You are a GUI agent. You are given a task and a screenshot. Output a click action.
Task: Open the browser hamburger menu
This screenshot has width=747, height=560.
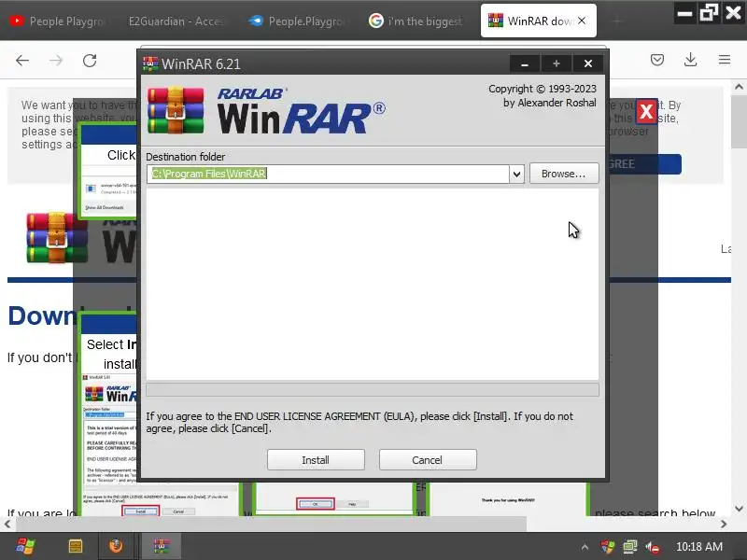pos(725,60)
